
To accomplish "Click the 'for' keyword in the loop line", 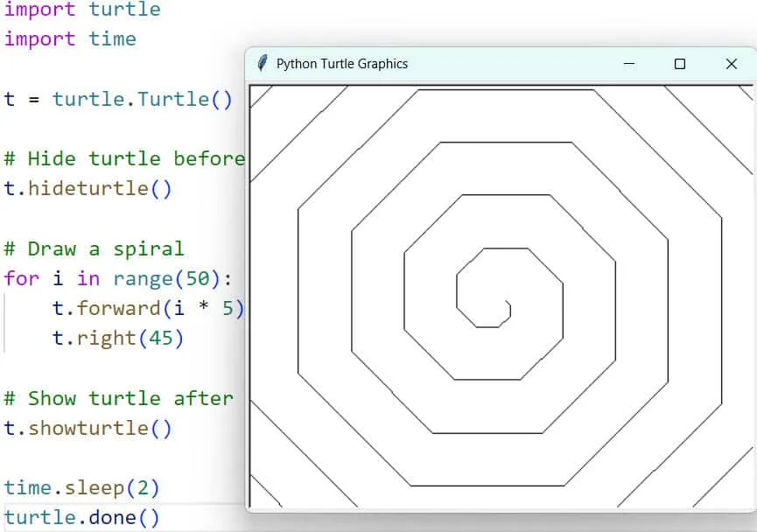I will 21,278.
